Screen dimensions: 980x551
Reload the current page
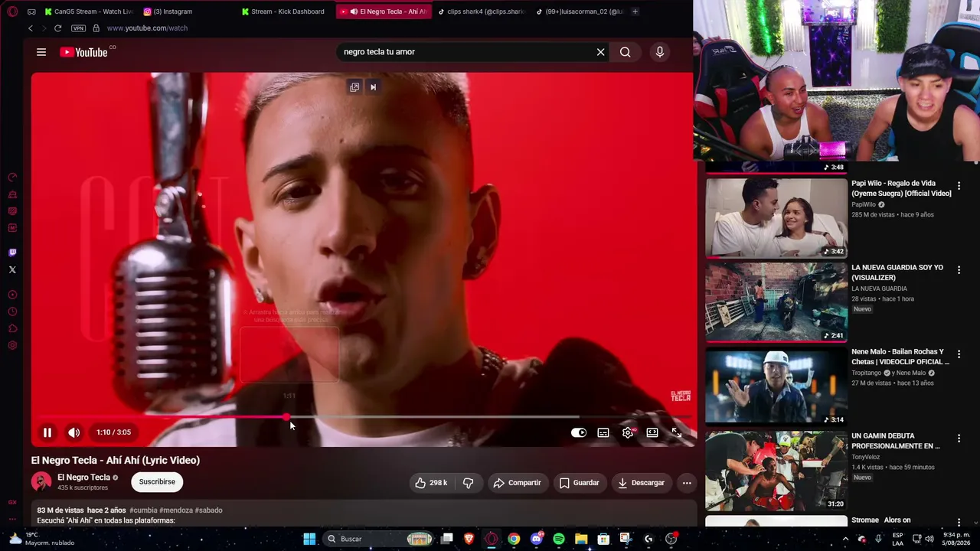coord(57,28)
